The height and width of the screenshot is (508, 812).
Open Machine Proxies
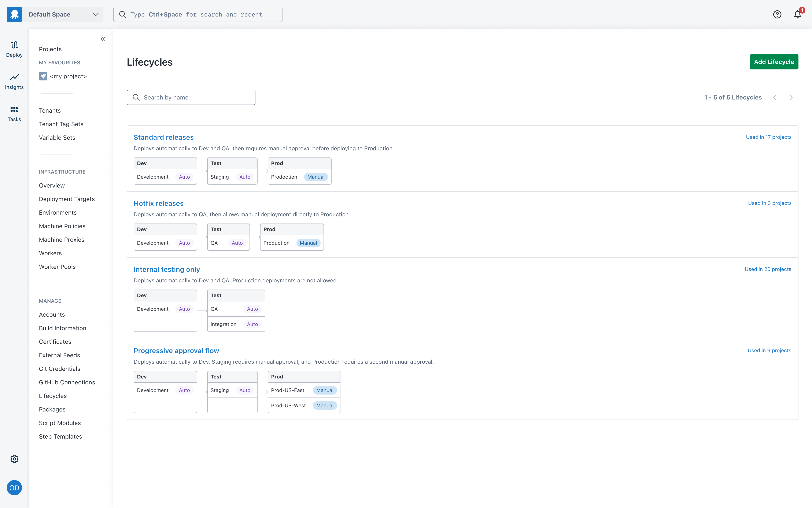62,240
